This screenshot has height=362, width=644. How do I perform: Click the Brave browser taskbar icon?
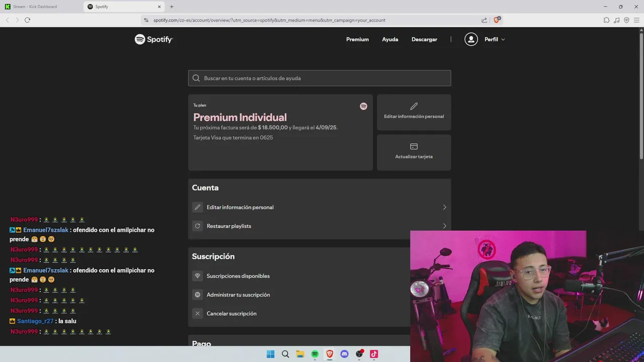click(x=330, y=354)
